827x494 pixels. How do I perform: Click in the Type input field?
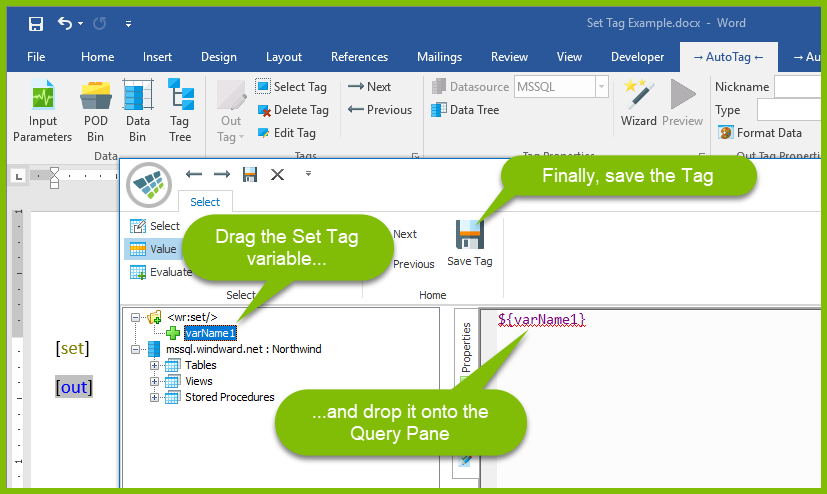789,110
